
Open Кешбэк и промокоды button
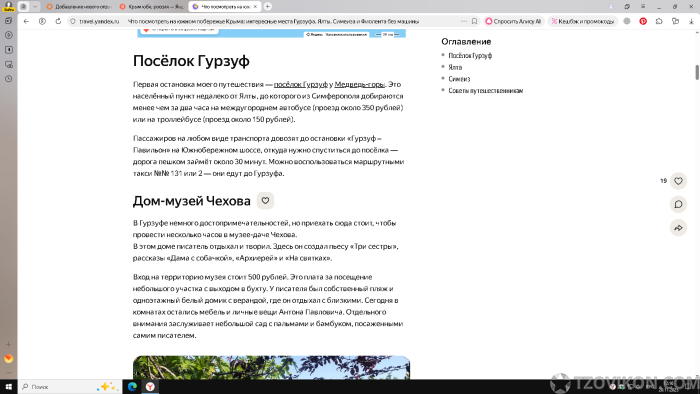[583, 21]
